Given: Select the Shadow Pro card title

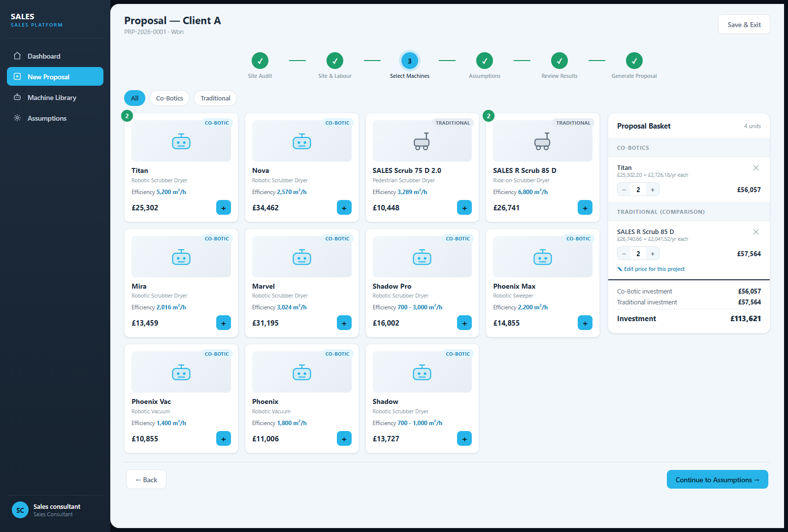Looking at the screenshot, I should [x=392, y=286].
